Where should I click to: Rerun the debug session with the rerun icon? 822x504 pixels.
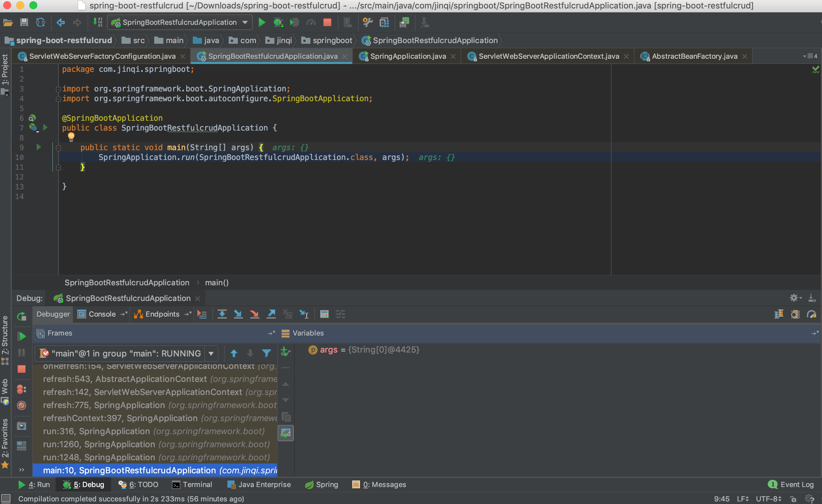[x=22, y=316]
